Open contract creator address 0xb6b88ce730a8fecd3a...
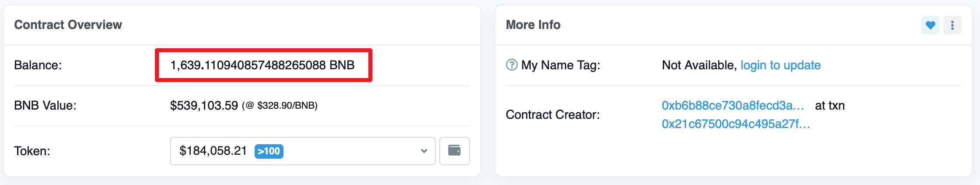 (733, 106)
